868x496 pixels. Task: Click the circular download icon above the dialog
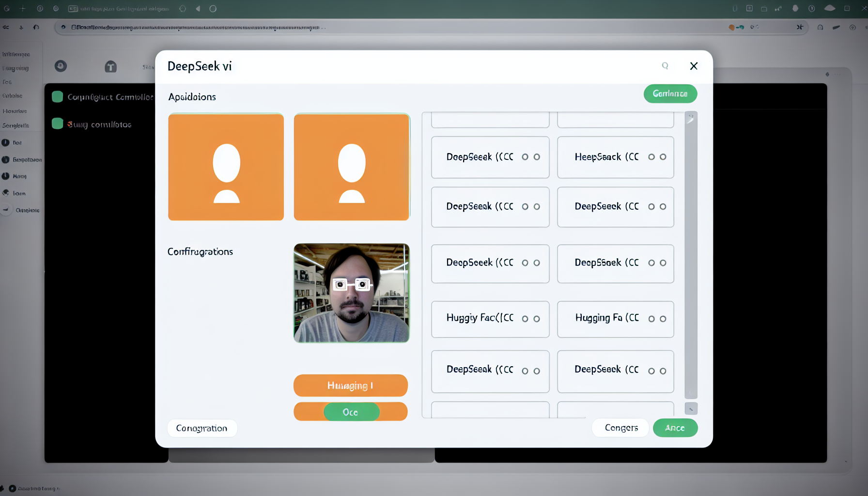(x=61, y=66)
